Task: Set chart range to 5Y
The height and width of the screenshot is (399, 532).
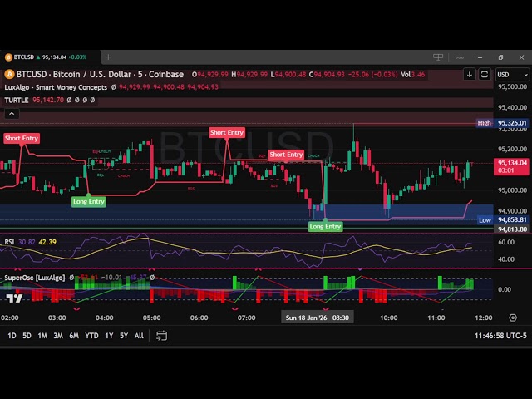Action: pos(124,336)
